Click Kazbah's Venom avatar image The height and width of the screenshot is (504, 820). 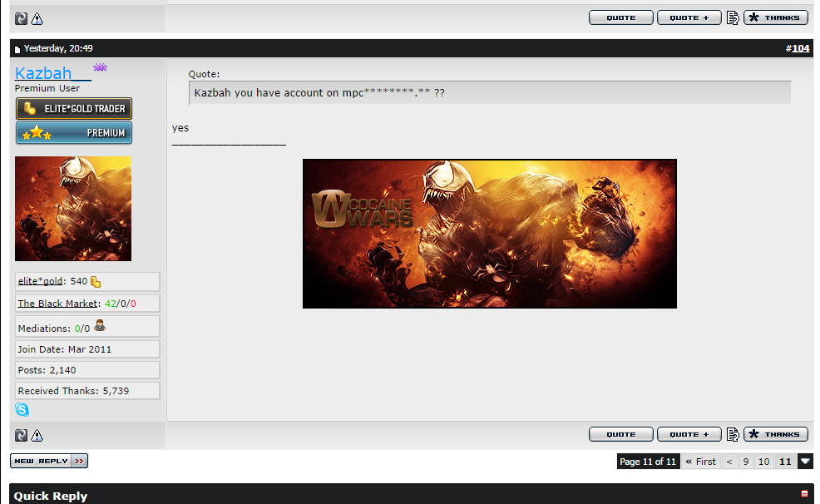point(73,209)
